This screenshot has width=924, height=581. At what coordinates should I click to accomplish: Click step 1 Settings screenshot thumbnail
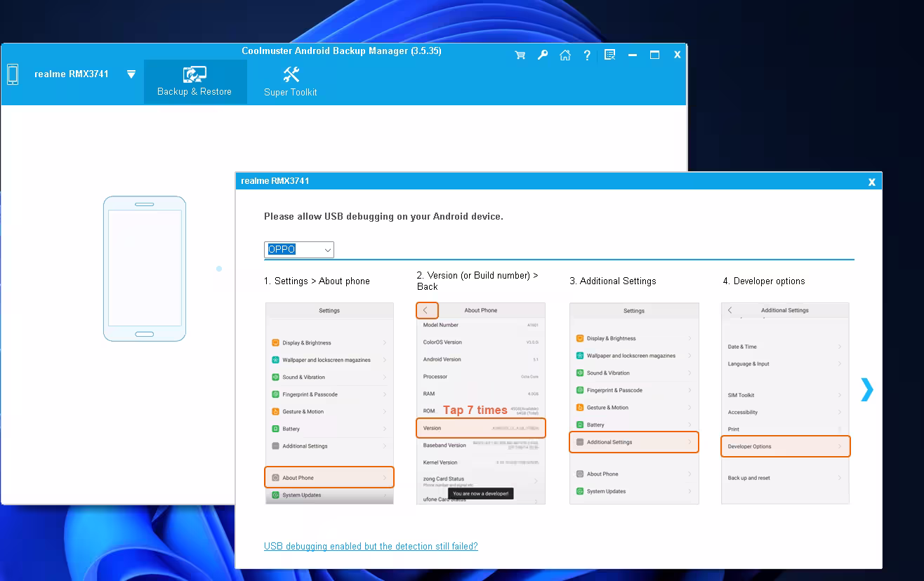tap(329, 403)
